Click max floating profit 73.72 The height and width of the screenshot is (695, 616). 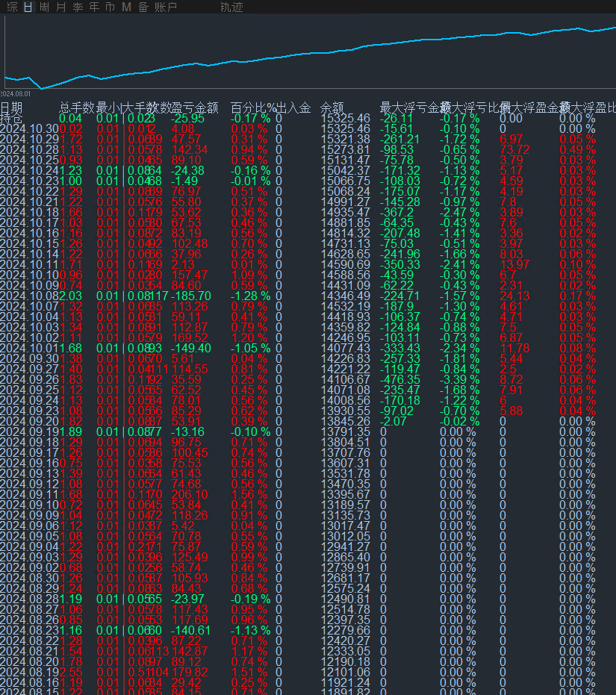[x=514, y=150]
